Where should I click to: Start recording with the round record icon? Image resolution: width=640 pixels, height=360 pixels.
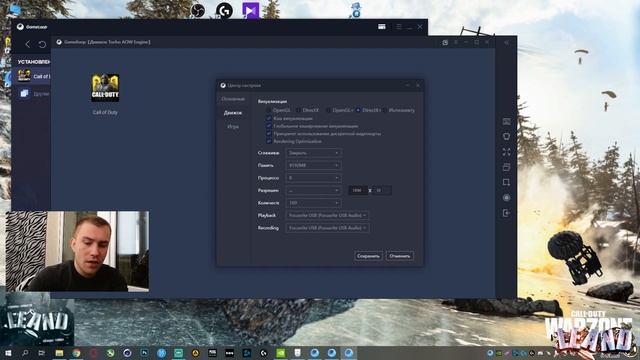pyautogui.click(x=506, y=198)
